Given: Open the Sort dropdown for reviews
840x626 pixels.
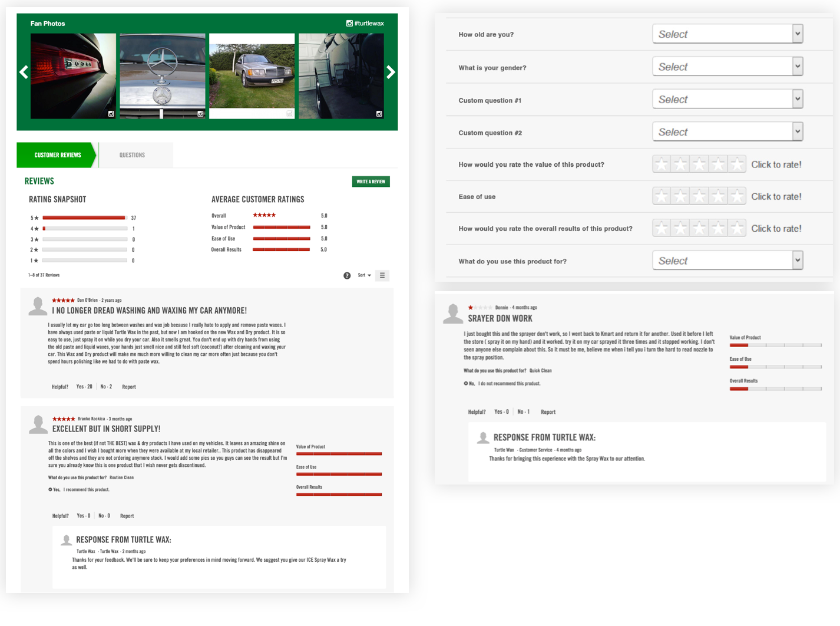Looking at the screenshot, I should pos(364,275).
